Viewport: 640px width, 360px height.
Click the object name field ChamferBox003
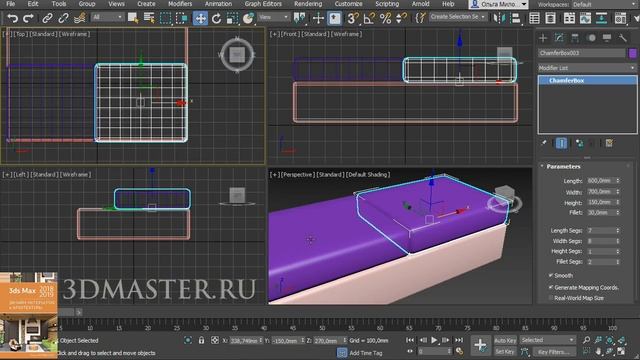pos(582,53)
